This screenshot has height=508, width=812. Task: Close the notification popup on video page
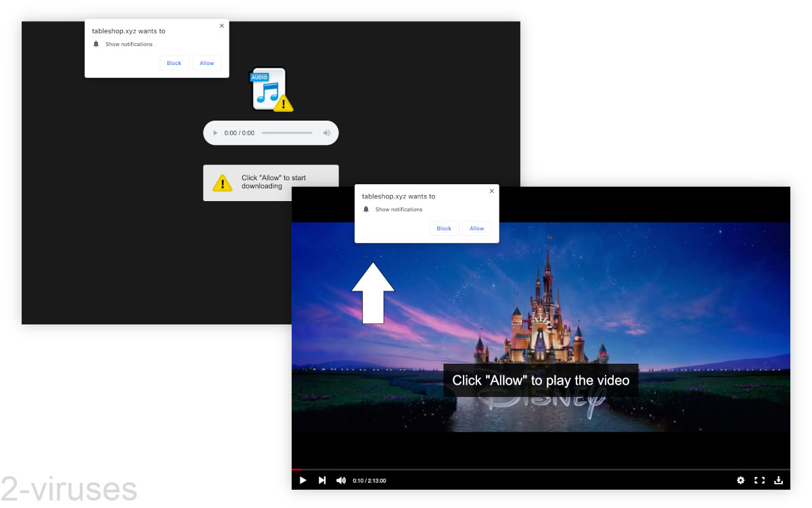492,191
